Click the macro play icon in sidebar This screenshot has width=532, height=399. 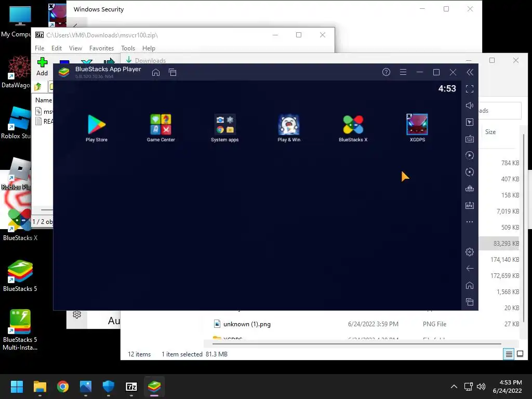click(470, 155)
